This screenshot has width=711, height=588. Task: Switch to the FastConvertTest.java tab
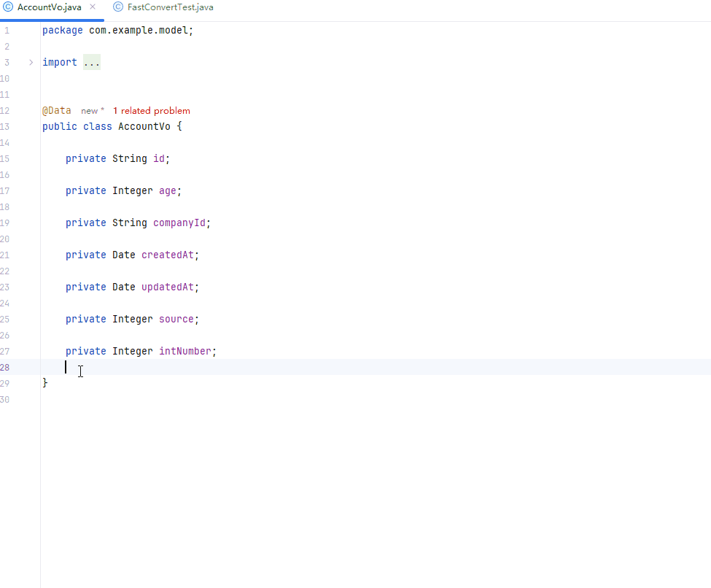pos(163,7)
